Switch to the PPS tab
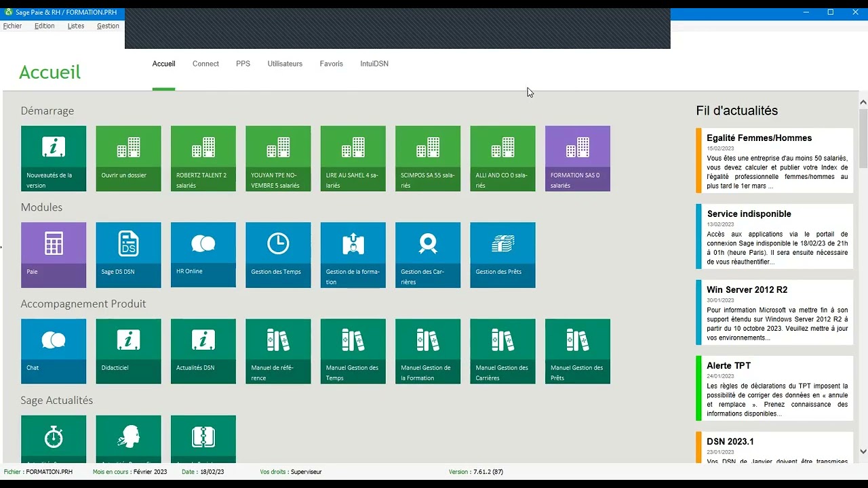 click(243, 64)
